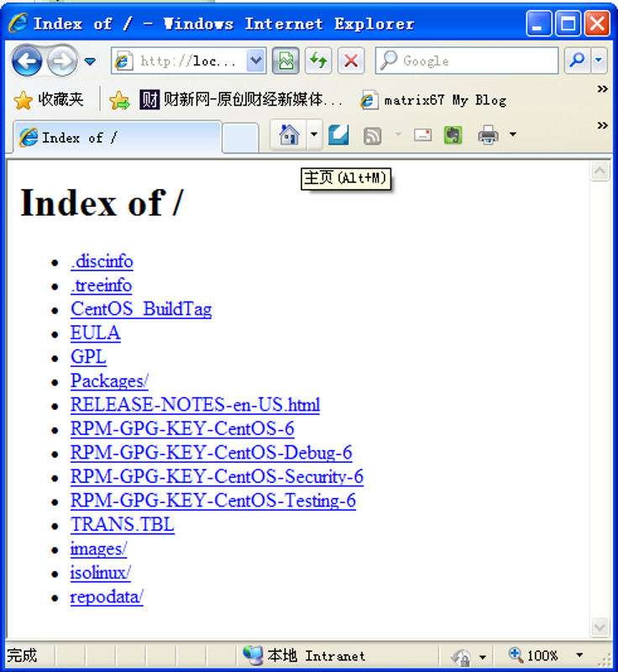Open Favorites star button 收藏夹

pyautogui.click(x=49, y=100)
